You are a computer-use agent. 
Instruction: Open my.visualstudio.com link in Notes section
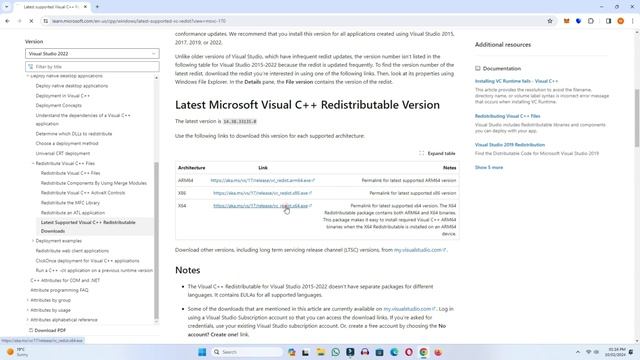[x=410, y=309]
